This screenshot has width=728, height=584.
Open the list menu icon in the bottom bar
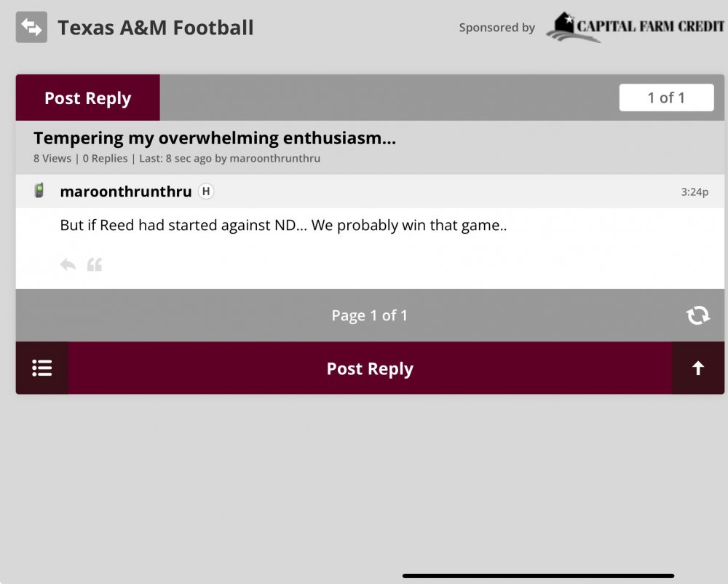42,368
